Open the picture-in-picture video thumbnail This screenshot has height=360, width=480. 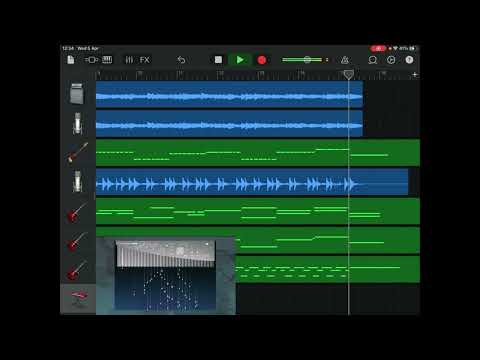pos(166,276)
